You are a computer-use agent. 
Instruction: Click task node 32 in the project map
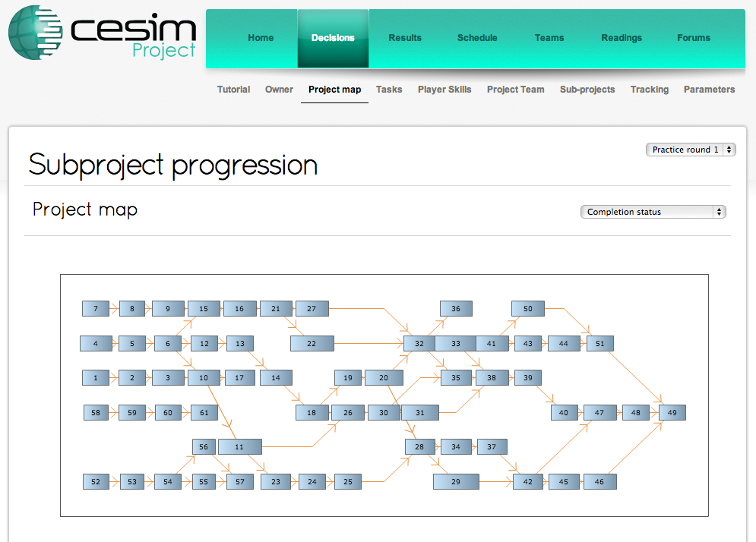(x=418, y=343)
